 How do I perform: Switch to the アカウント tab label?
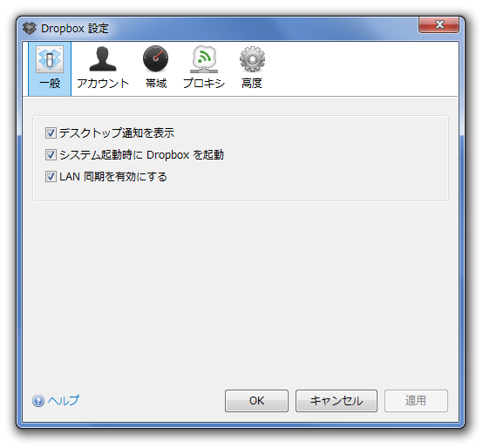103,83
